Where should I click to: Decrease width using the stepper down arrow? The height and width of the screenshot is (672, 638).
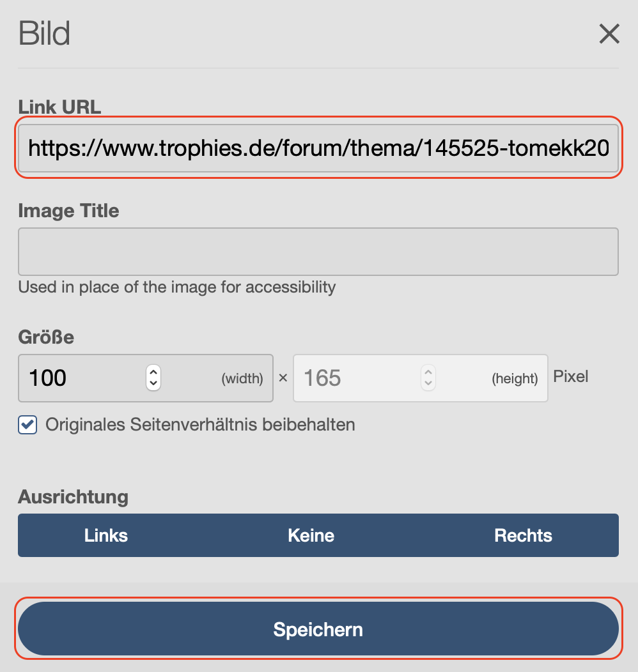point(153,384)
